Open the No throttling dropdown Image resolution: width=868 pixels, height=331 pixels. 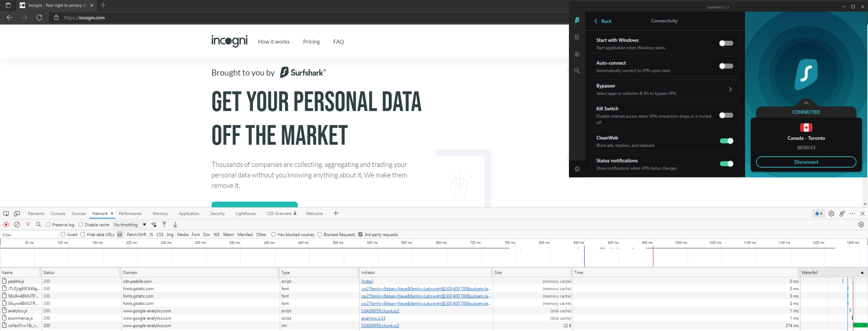(x=130, y=225)
